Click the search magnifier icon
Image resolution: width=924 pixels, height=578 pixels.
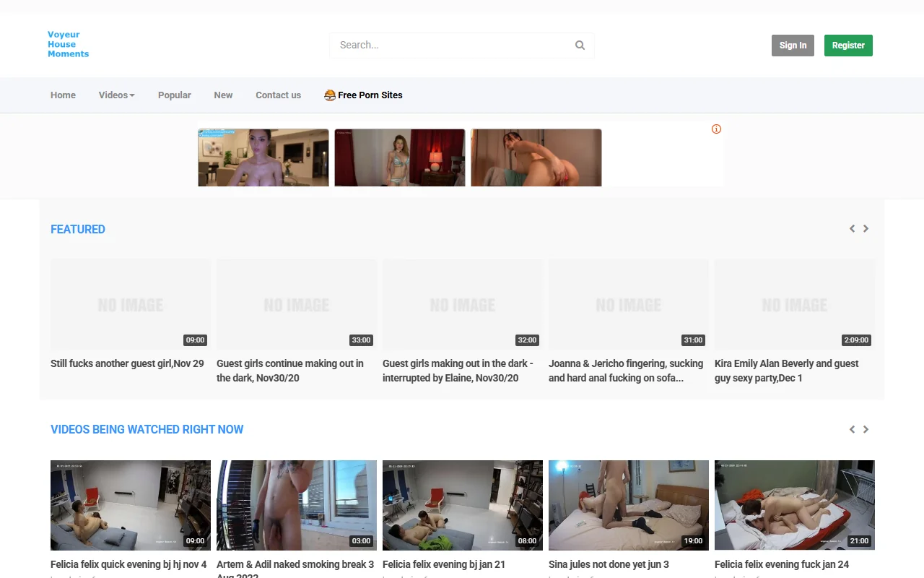(580, 45)
